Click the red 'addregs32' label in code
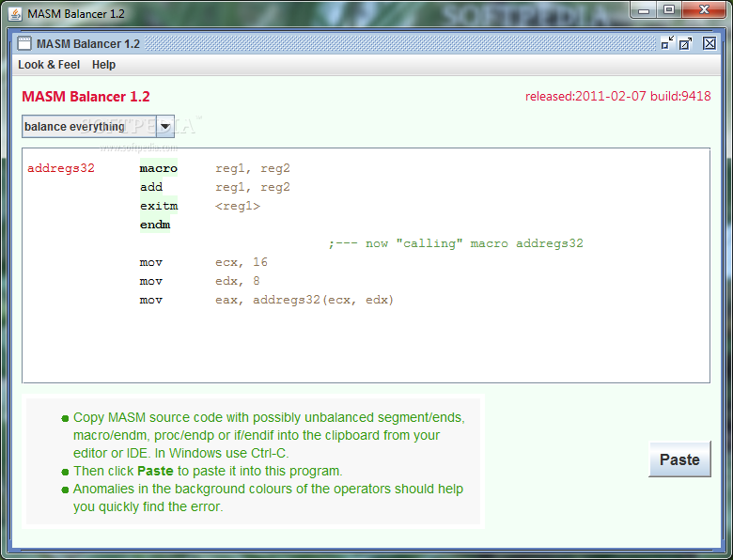This screenshot has width=733, height=560. coord(61,168)
